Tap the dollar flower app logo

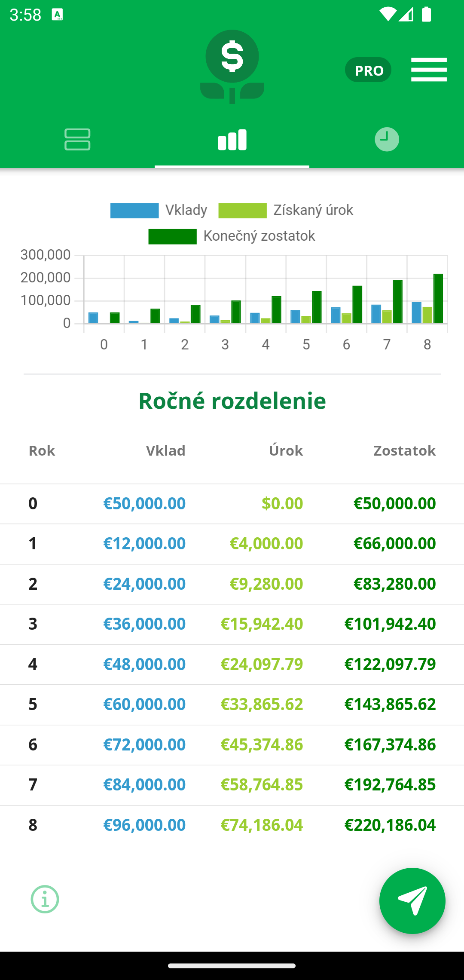(x=232, y=67)
